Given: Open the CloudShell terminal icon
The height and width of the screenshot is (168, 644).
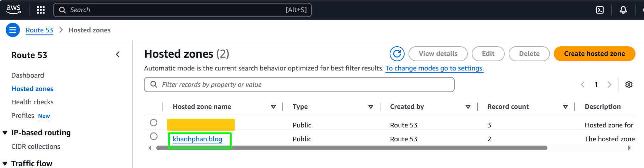Looking at the screenshot, I should point(600,10).
